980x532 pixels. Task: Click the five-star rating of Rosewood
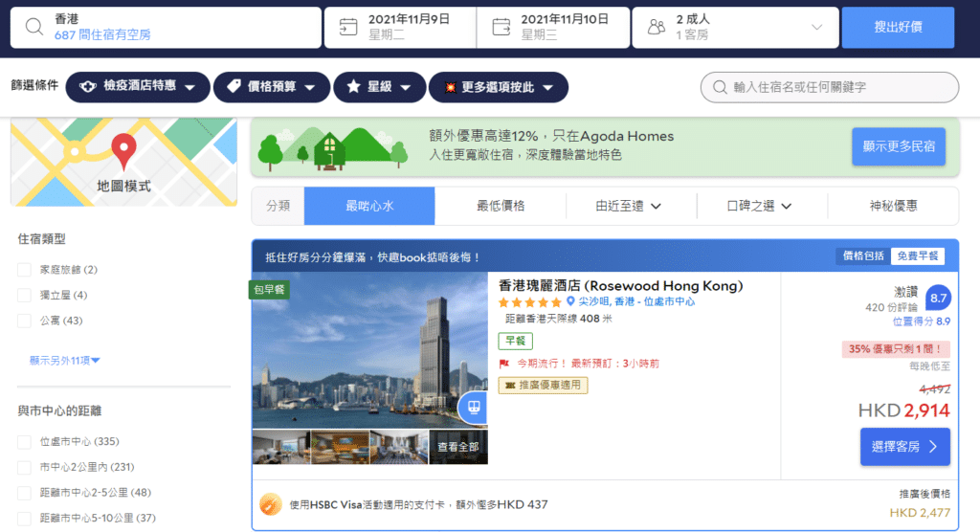point(529,302)
